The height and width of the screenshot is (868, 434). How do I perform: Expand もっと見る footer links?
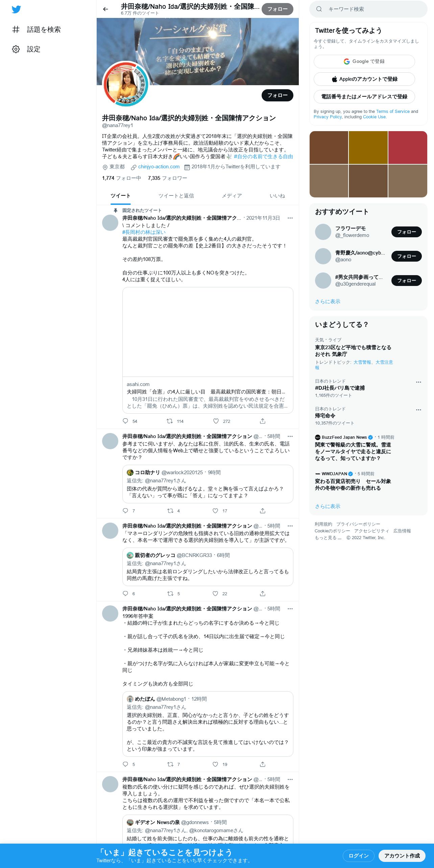pos(328,538)
